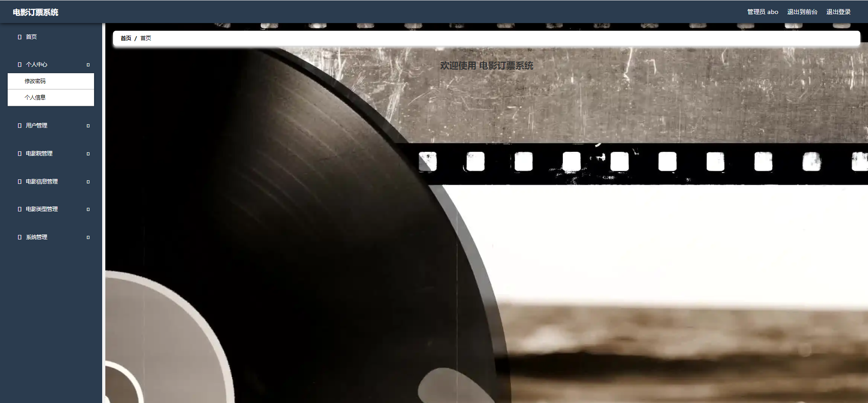Image resolution: width=868 pixels, height=403 pixels.
Task: Click the 管理员 abo account label
Action: pyautogui.click(x=763, y=12)
